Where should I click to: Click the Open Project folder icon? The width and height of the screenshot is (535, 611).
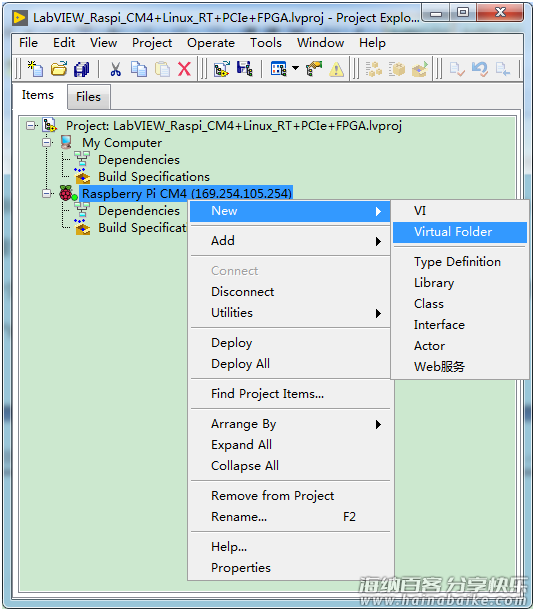point(59,69)
